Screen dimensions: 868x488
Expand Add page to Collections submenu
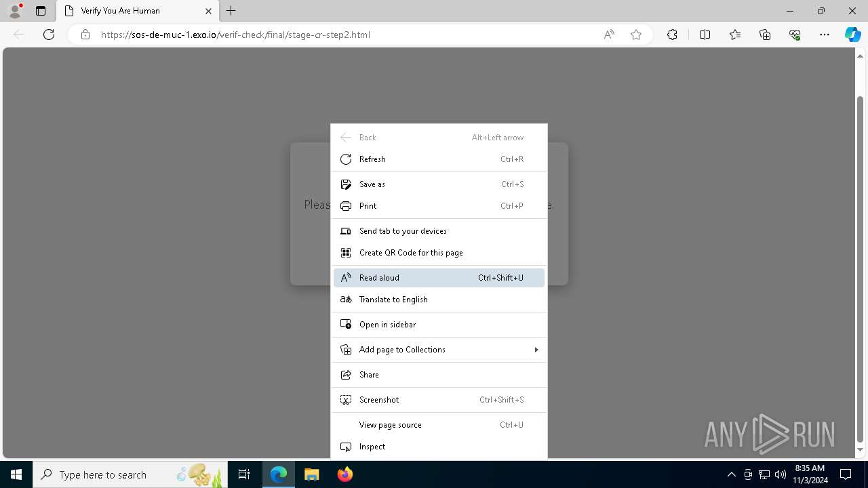439,350
